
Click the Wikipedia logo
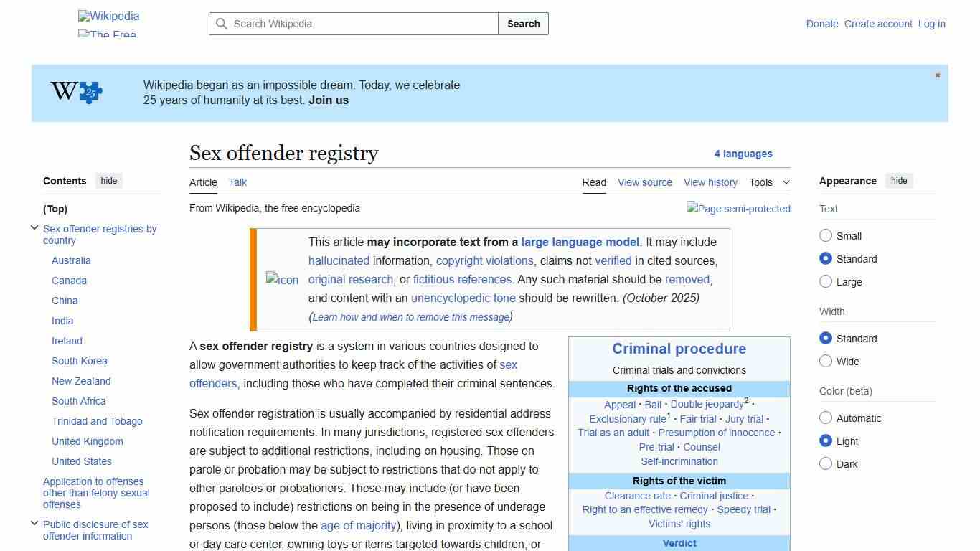click(108, 16)
